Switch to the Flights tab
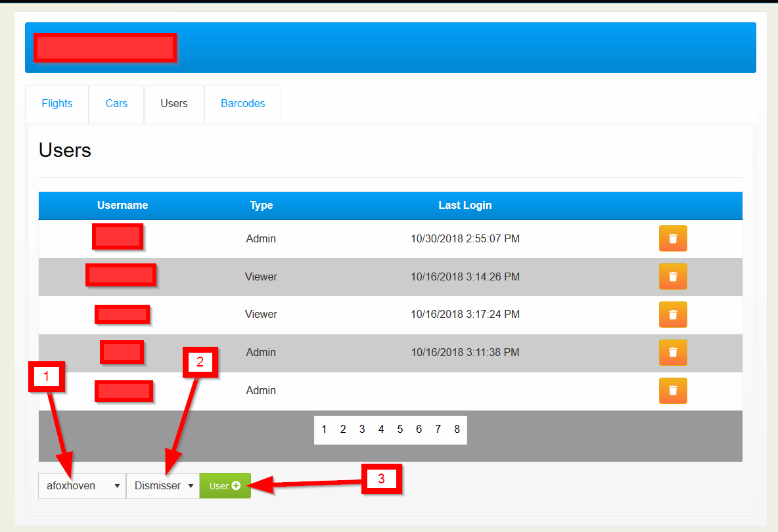The height and width of the screenshot is (532, 778). point(57,104)
